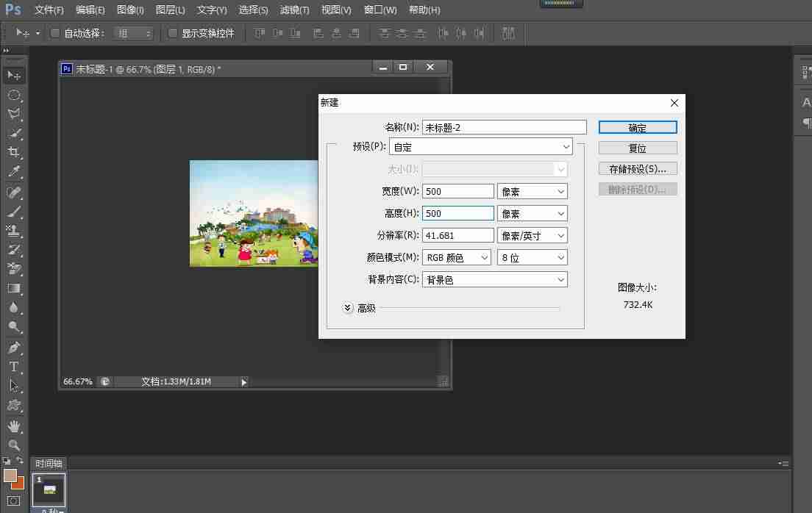
Task: Click the document status info icon
Action: click(x=105, y=381)
